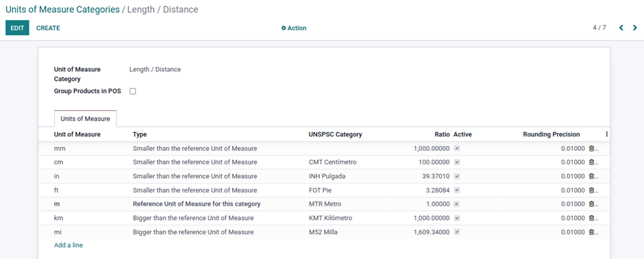The height and width of the screenshot is (259, 644).
Task: Sort by Ratio column header
Action: [x=442, y=134]
